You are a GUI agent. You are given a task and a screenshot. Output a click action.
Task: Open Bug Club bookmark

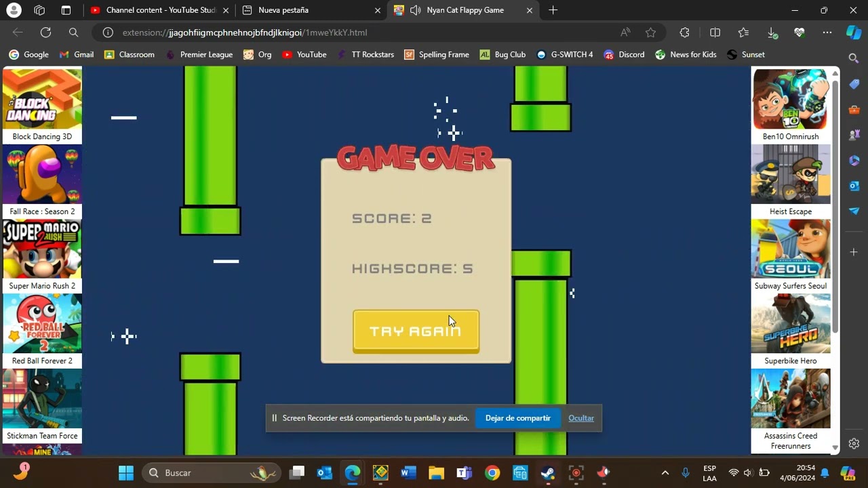[502, 55]
